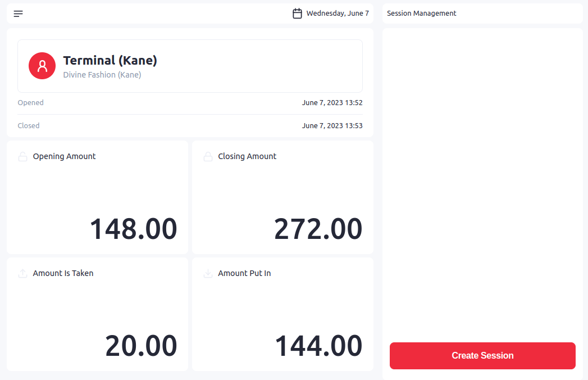The image size is (588, 380).
Task: Click the red user avatar icon
Action: (x=42, y=66)
